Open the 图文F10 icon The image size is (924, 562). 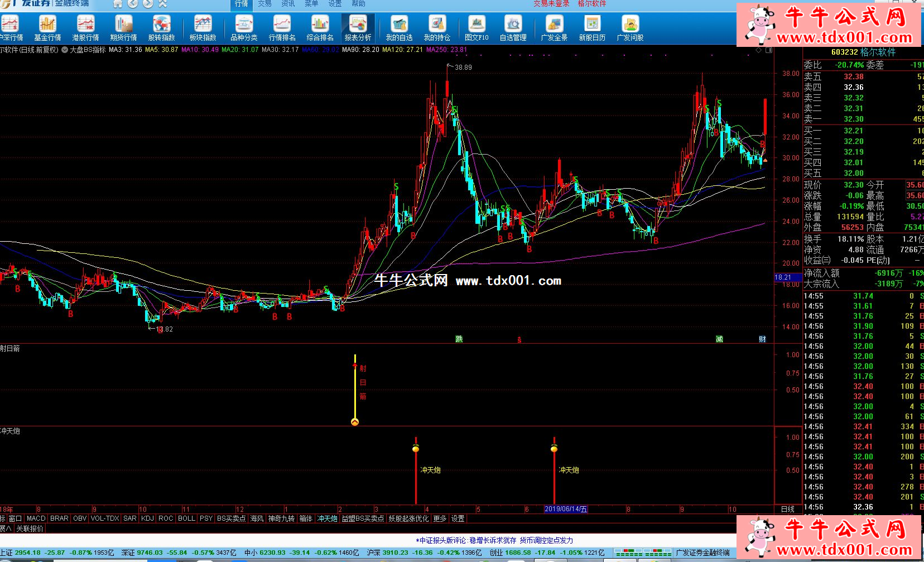pyautogui.click(x=476, y=28)
